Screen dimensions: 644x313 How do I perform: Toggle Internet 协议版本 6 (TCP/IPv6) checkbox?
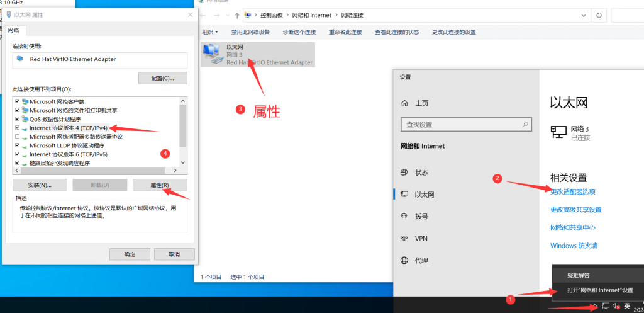point(17,154)
